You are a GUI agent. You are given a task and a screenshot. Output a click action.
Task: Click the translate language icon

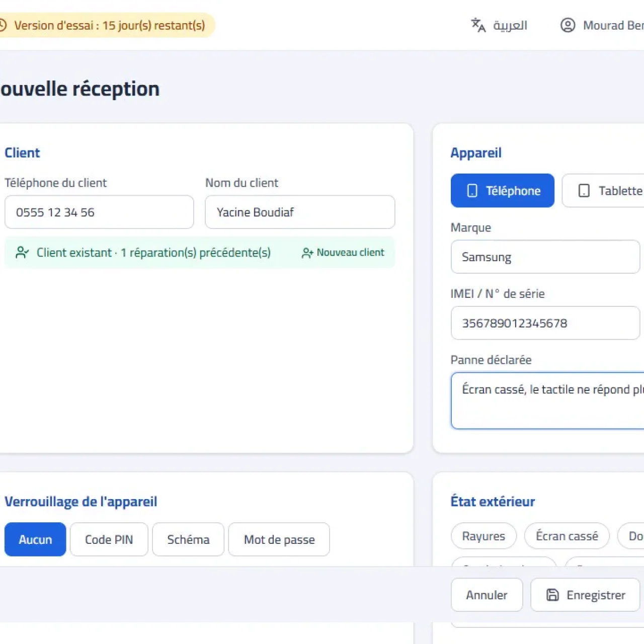pyautogui.click(x=478, y=25)
